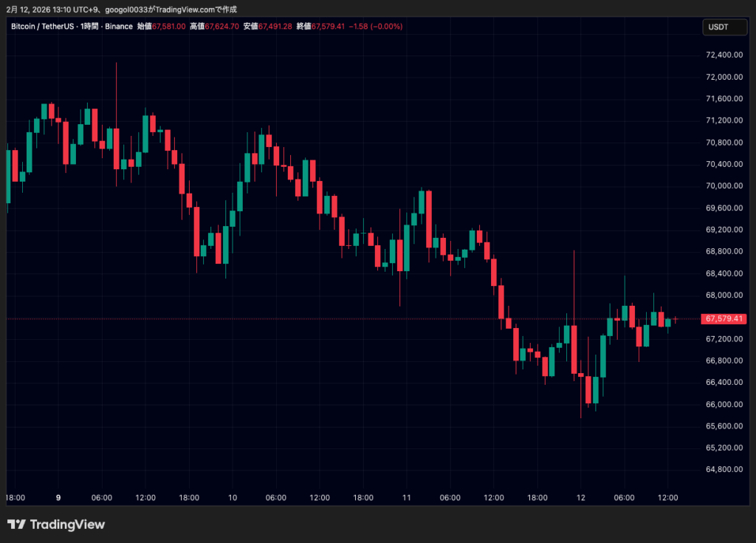Click the TradingView logo icon
The height and width of the screenshot is (543, 756).
pos(16,525)
